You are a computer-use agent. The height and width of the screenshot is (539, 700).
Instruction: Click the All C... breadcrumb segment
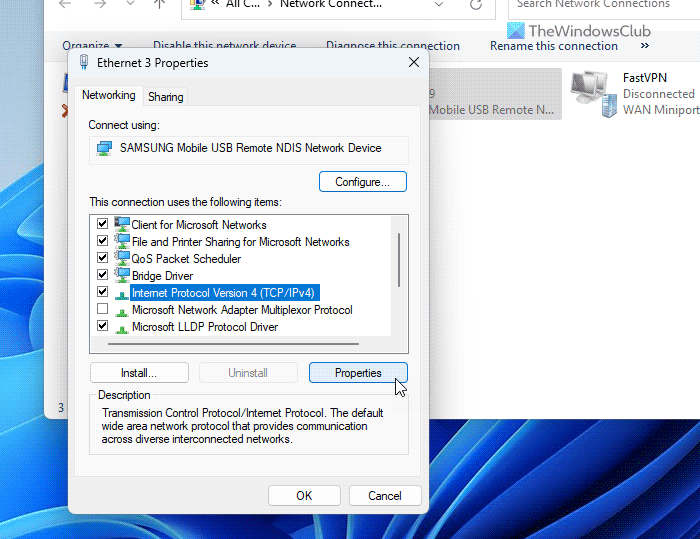coord(243,4)
